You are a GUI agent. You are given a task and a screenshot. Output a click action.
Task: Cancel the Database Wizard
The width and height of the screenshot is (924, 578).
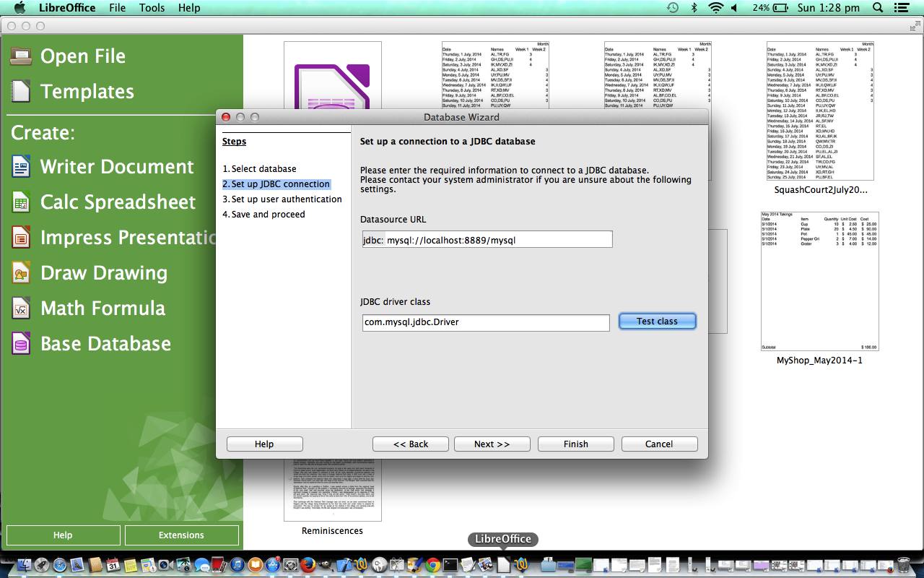(659, 444)
